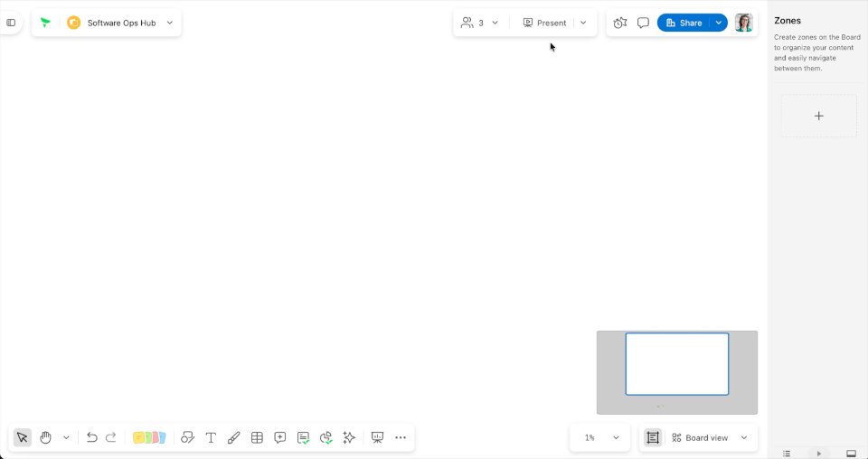
Task: Open the AI sparkle tool
Action: pos(349,437)
